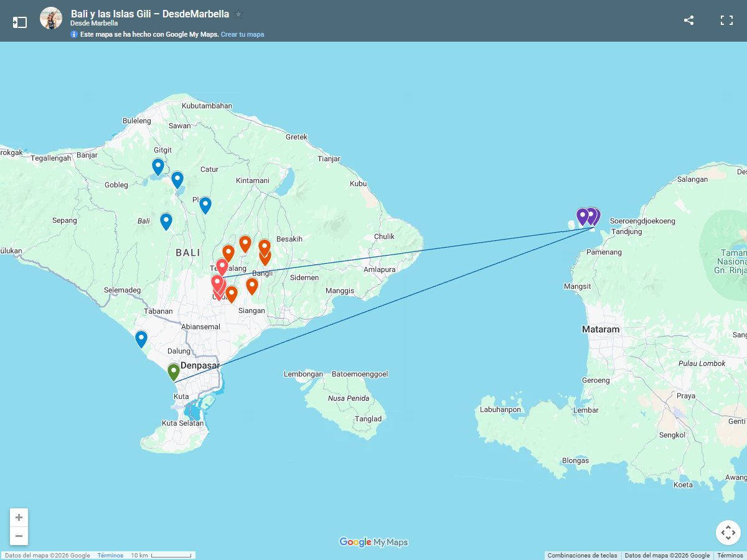Select the orange pin above Siangan

(252, 286)
